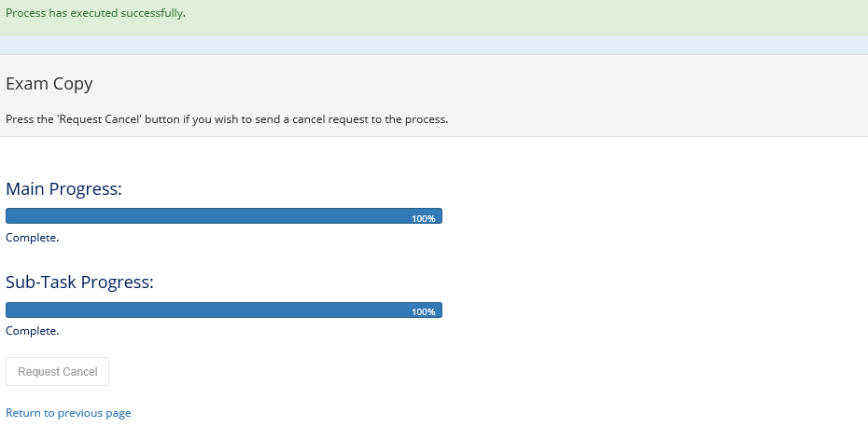Click the word 'successfully' in the green banner
Image resolution: width=868 pixels, height=427 pixels.
(152, 13)
